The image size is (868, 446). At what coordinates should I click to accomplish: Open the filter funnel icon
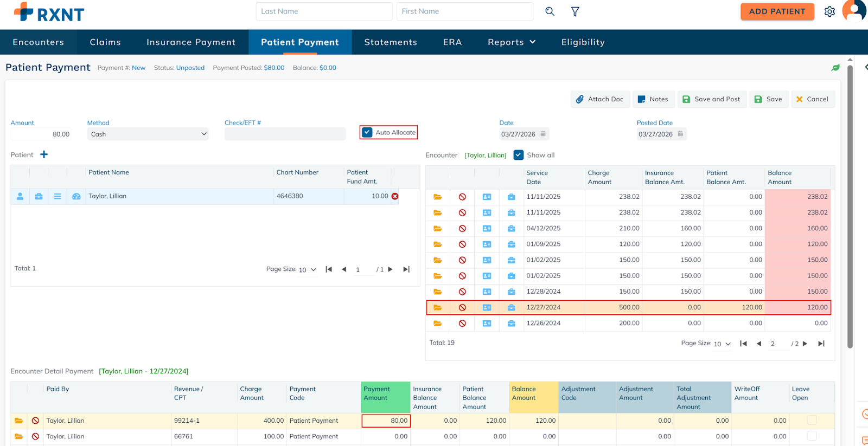575,11
